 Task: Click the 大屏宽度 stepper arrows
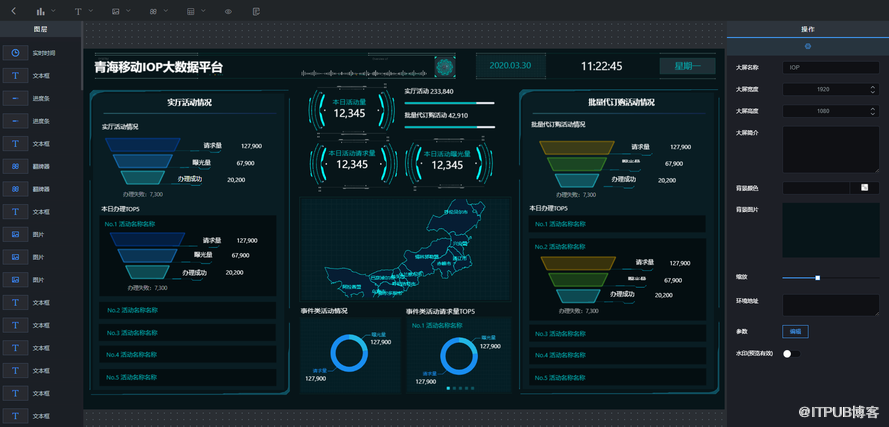[872, 89]
